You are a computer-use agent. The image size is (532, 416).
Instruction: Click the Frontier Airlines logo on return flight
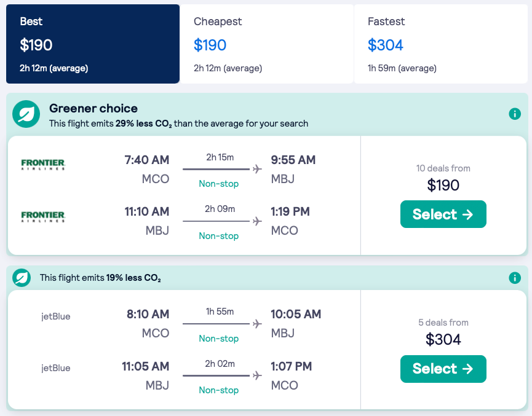pos(42,216)
